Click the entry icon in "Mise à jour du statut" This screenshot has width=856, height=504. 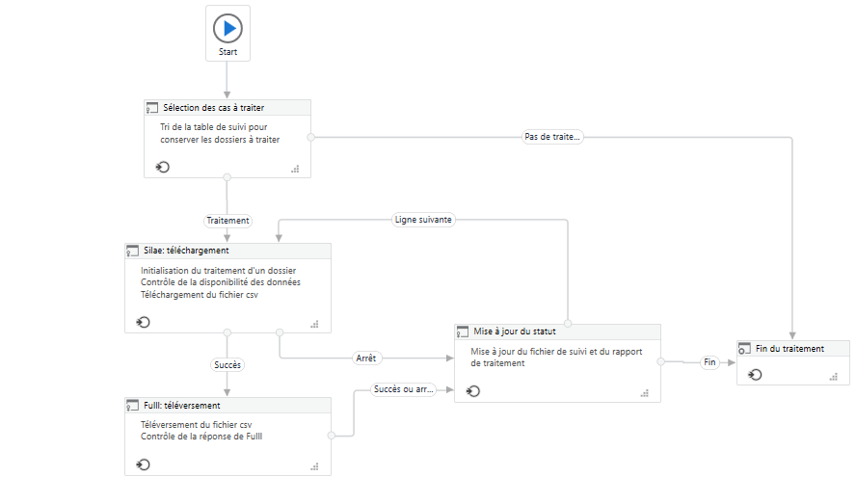pos(473,391)
